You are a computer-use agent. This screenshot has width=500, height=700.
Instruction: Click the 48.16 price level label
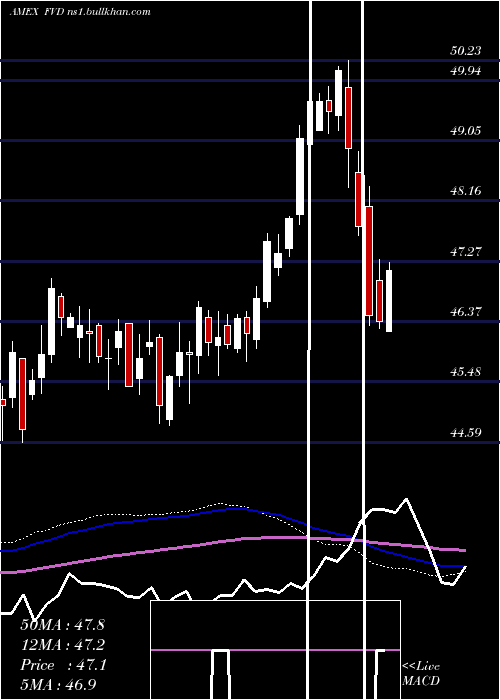[466, 191]
